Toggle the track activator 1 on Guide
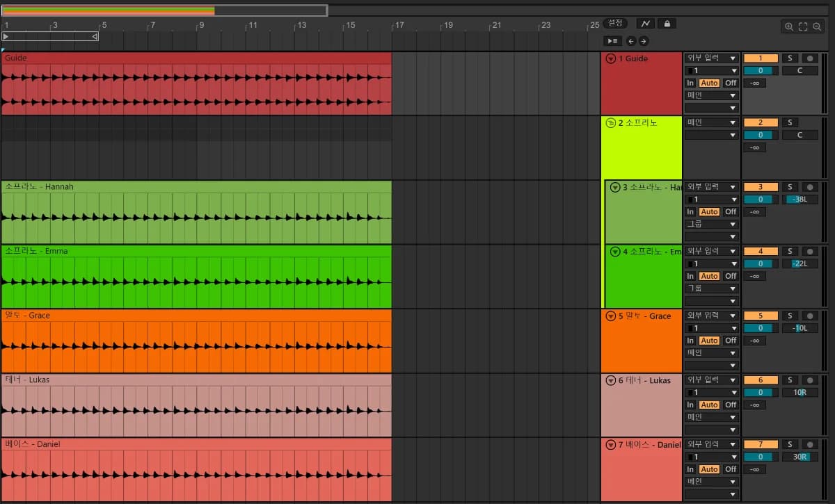Viewport: 835px width, 504px height. point(761,58)
